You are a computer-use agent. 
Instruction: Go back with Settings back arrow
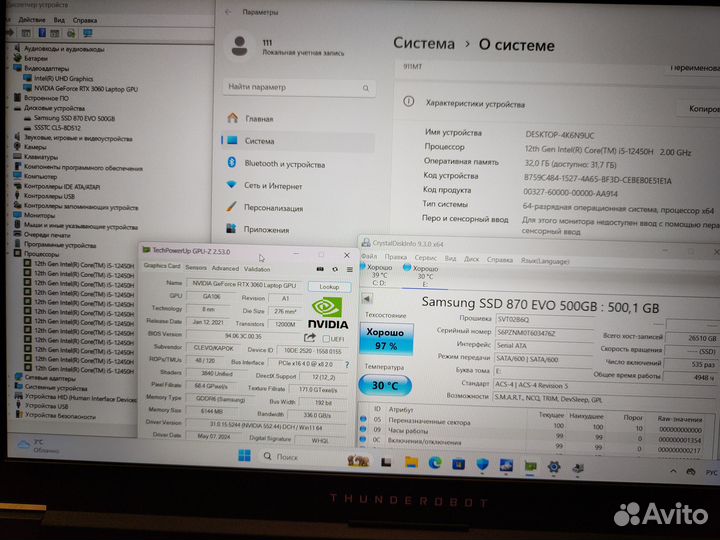[x=228, y=12]
